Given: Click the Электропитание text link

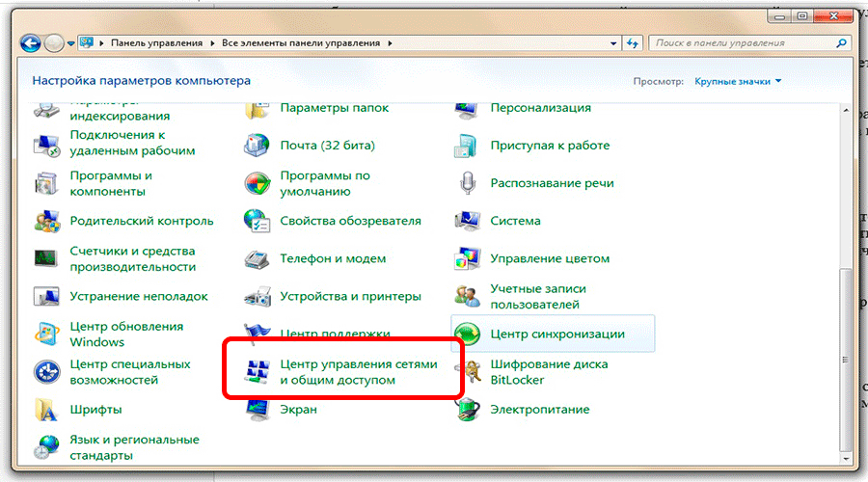Looking at the screenshot, I should pyautogui.click(x=540, y=410).
